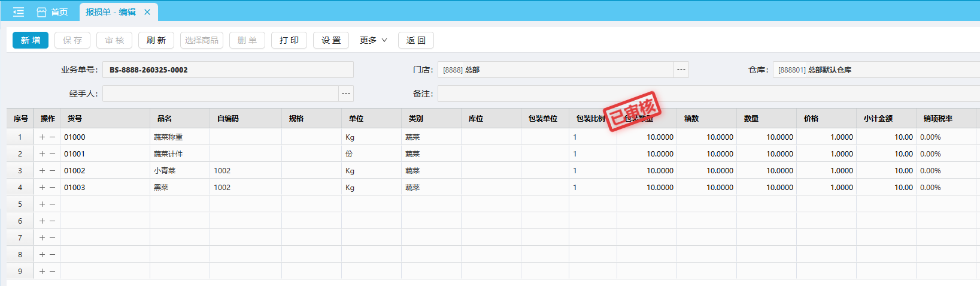Open the 设置 settings button
This screenshot has width=980, height=286.
click(331, 40)
